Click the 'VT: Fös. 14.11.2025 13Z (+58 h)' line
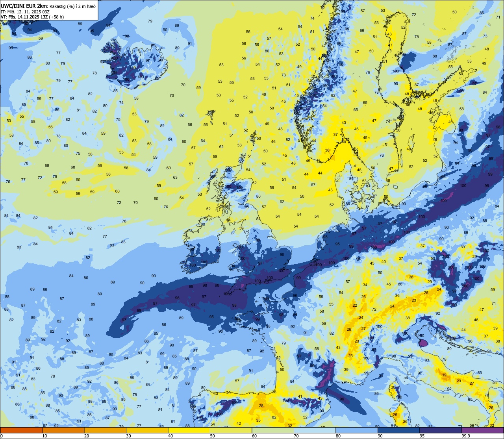 pyautogui.click(x=32, y=17)
